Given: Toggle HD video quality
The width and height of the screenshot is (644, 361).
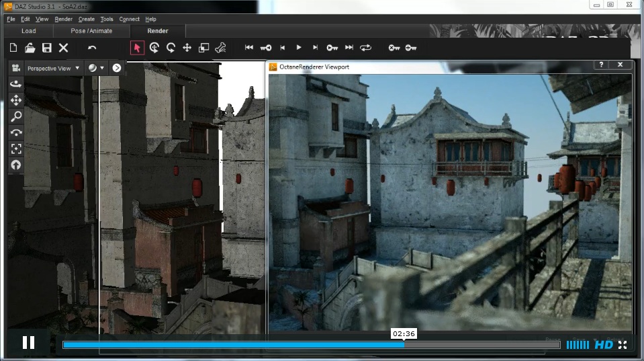Looking at the screenshot, I should click(604, 345).
